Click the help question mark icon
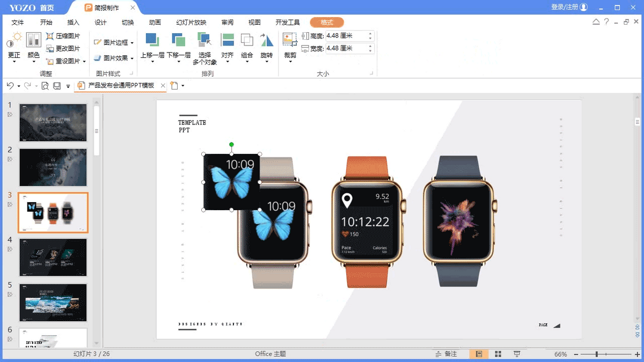Screen dimensions: 644x362 [x=606, y=22]
